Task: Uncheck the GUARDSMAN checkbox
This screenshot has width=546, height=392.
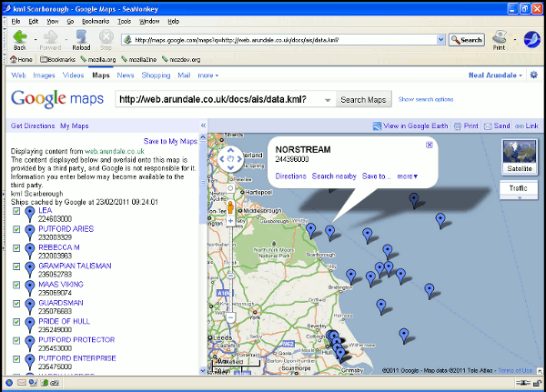Action: point(16,304)
